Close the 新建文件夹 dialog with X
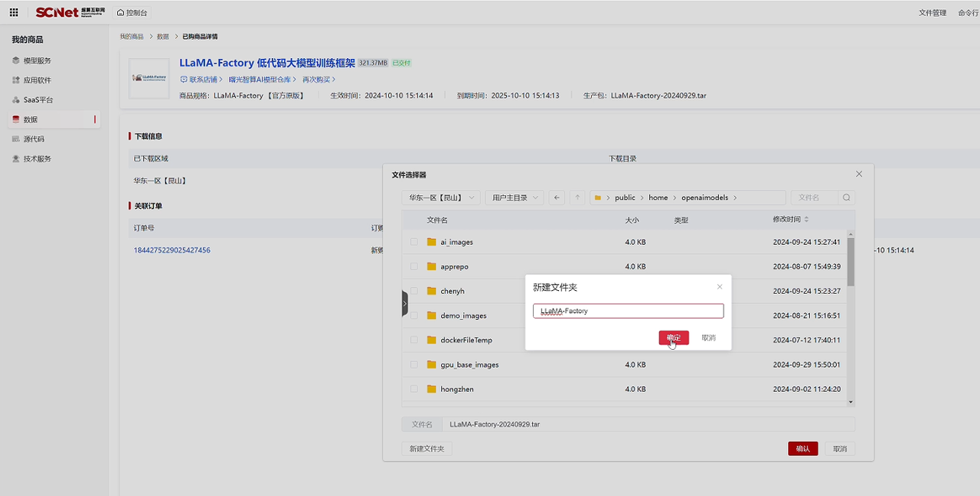The image size is (980, 496). [x=719, y=287]
